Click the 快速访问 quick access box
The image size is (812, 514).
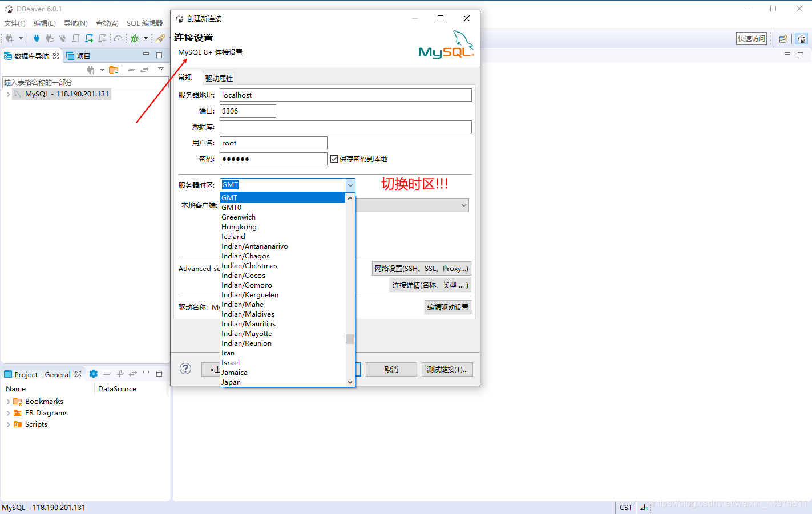click(751, 39)
